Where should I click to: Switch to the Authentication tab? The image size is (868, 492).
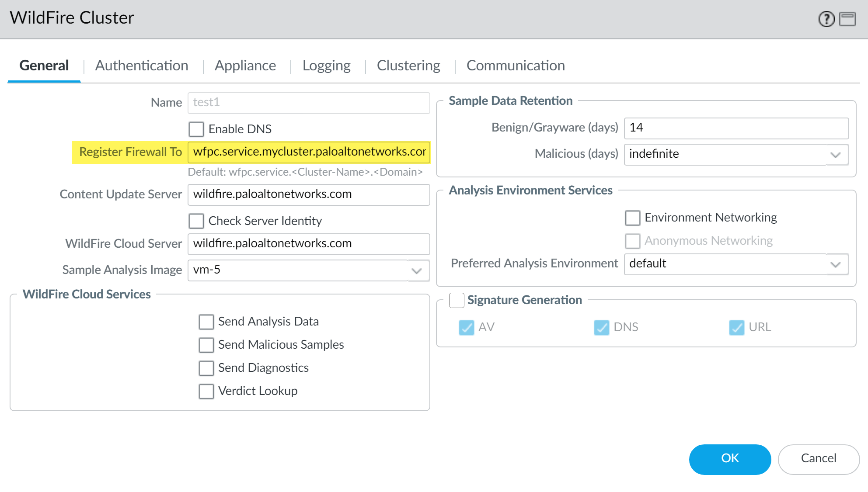[142, 66]
